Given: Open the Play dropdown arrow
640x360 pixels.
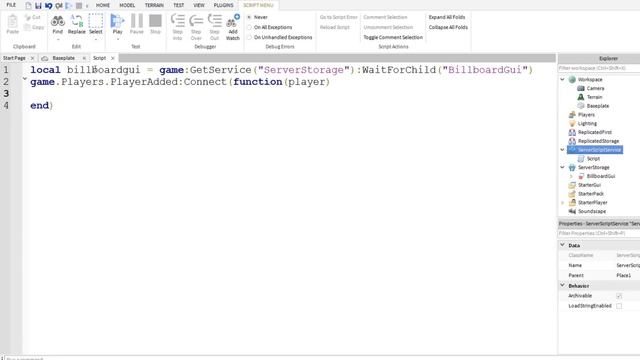Looking at the screenshot, I should point(118,40).
